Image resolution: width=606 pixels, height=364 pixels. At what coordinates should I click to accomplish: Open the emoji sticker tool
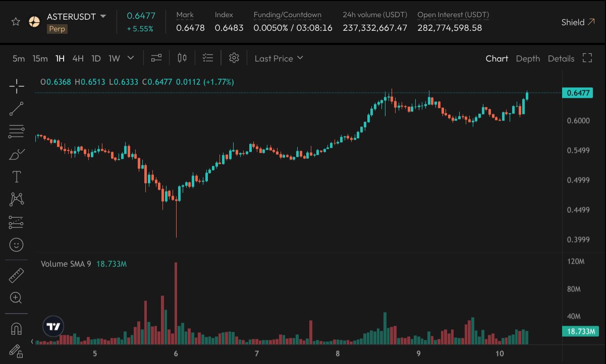point(17,245)
